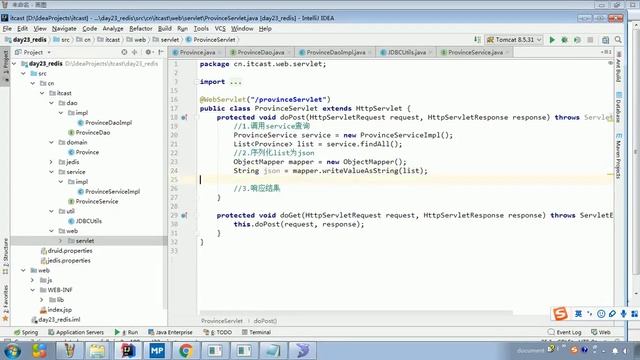Open the Refactor menu
This screenshot has height=360, width=640.
[140, 29]
